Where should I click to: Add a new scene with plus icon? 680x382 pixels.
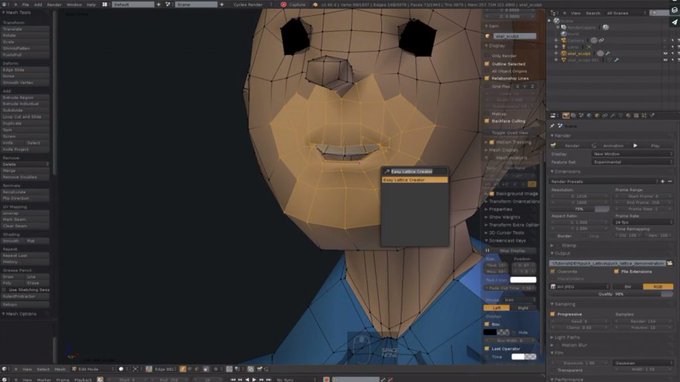(x=222, y=4)
